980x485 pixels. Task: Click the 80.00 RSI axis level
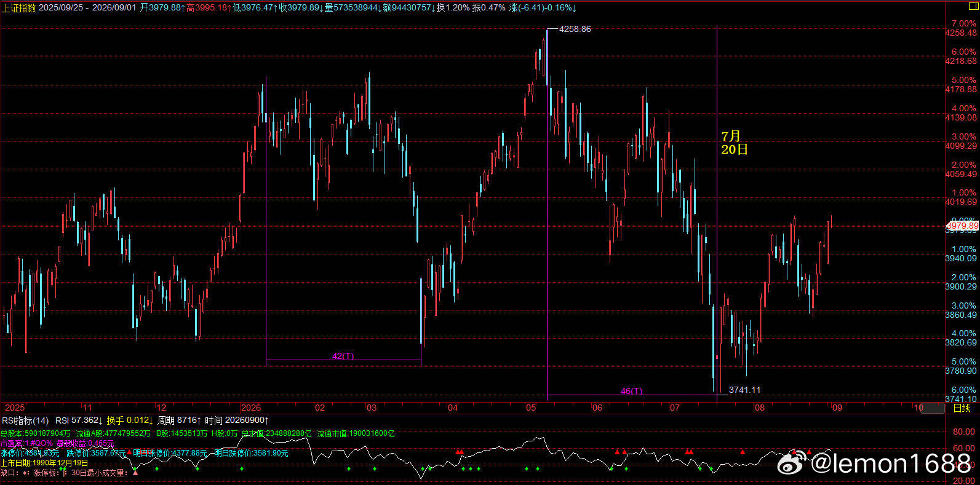[964, 432]
